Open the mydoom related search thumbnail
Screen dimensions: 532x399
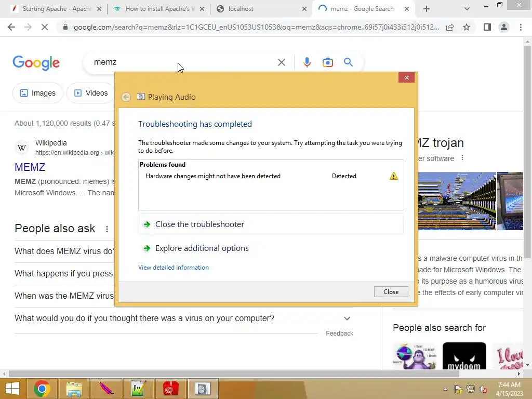pos(464,356)
